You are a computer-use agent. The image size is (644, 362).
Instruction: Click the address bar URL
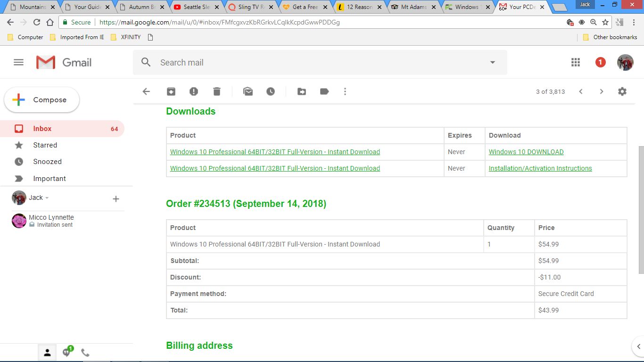(220, 22)
